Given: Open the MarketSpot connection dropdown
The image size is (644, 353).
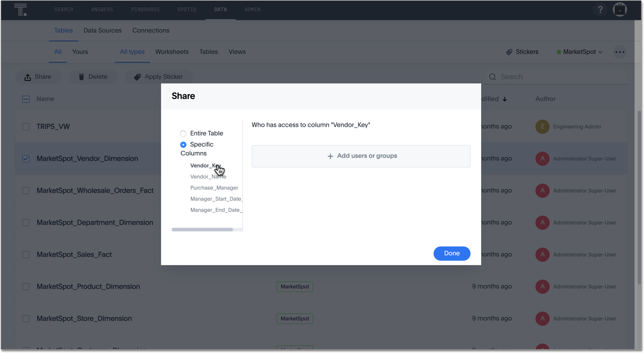Looking at the screenshot, I should click(x=579, y=52).
